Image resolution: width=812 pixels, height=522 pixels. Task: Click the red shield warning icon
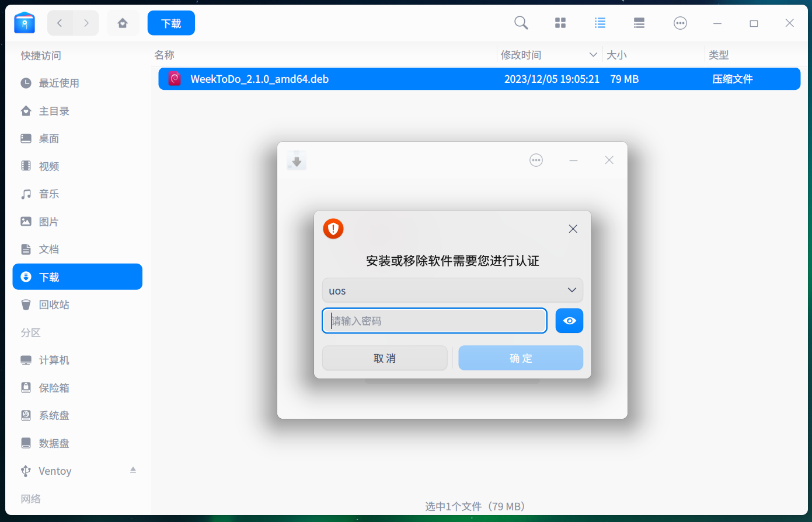[x=333, y=229]
